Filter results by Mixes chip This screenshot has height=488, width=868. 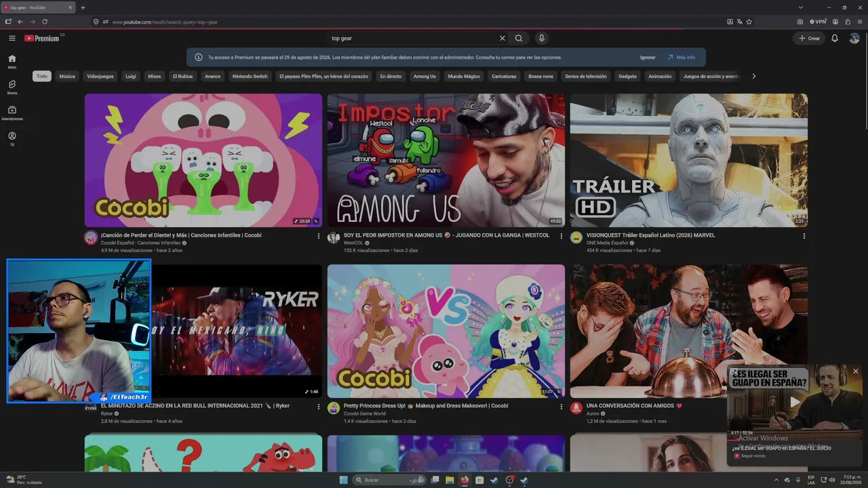pos(155,77)
